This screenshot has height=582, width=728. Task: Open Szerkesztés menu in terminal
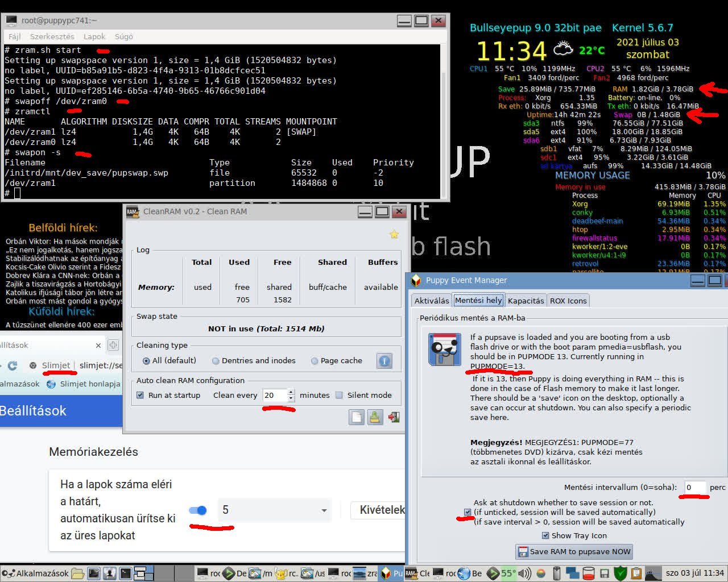click(52, 36)
